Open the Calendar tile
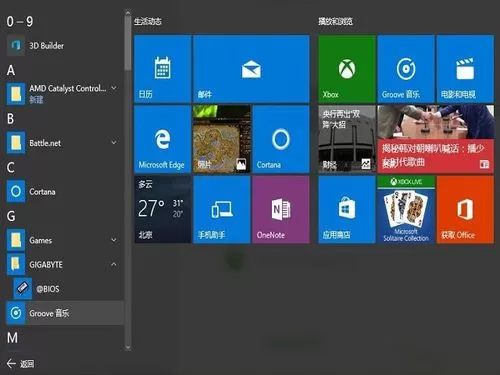Viewport: 500px width, 375px height. 162,69
